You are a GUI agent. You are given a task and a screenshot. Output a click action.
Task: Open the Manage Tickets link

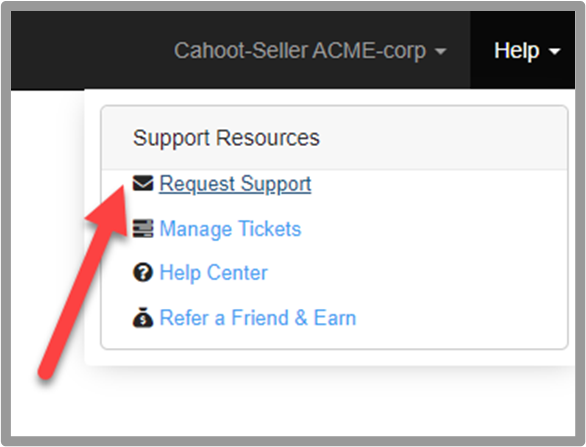230,229
